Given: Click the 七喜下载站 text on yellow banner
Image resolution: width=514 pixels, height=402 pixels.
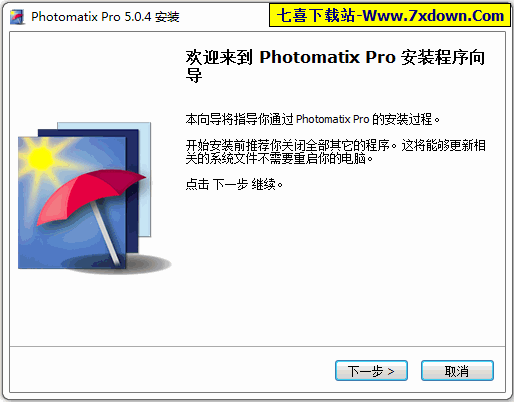Looking at the screenshot, I should (315, 15).
